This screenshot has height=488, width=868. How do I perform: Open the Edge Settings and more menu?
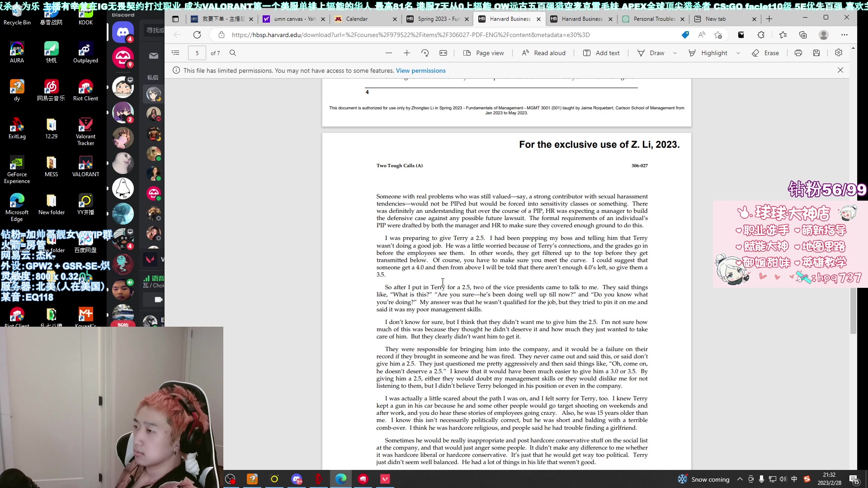coord(844,35)
